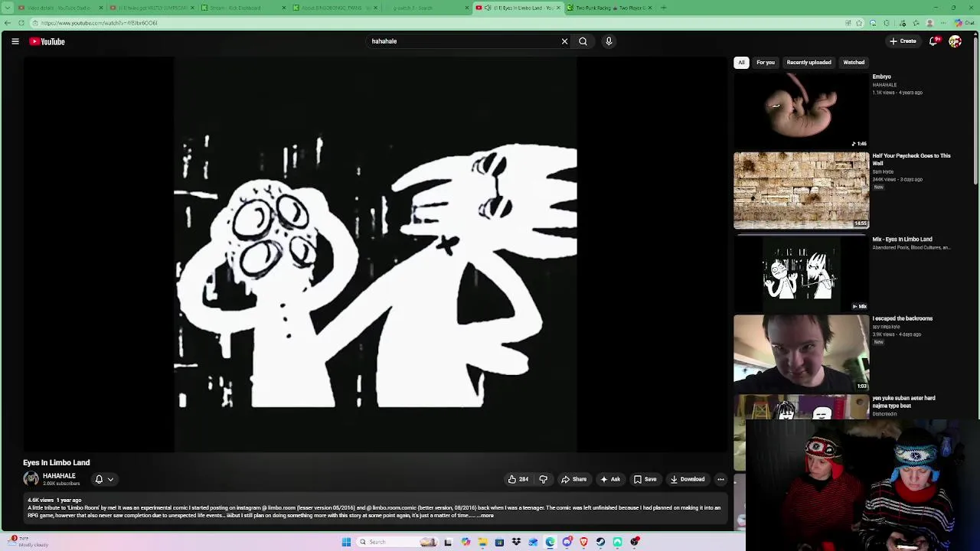Open Steam from the taskbar

point(600,542)
